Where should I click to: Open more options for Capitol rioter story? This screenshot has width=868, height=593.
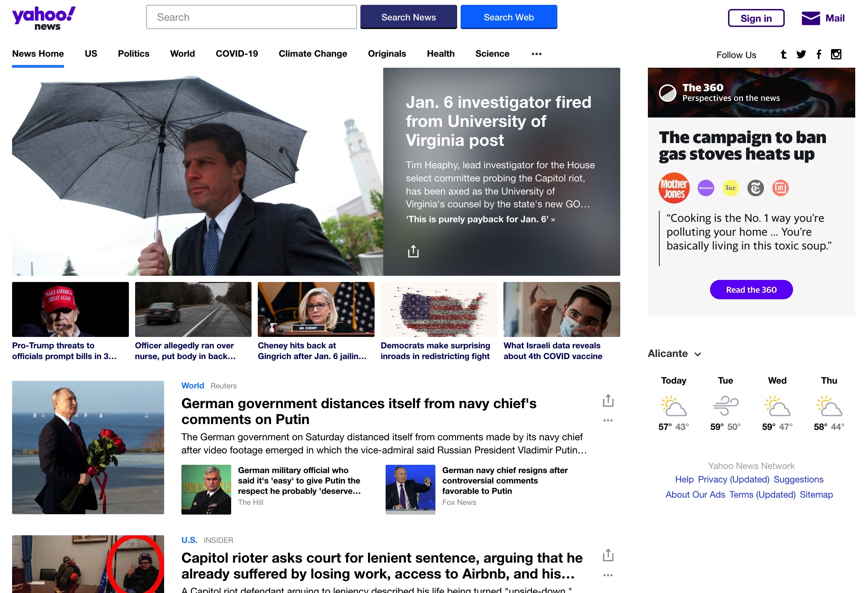[x=608, y=575]
